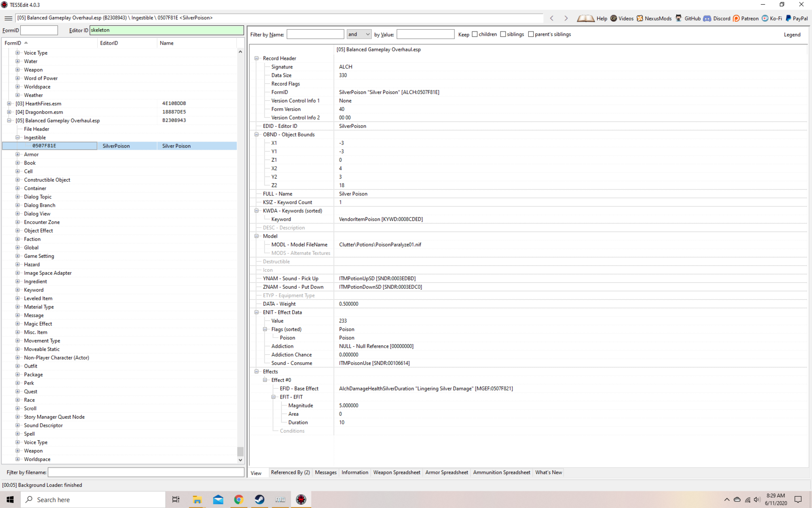Select the 0507F81E SilverPoison record row
Viewport: 812px width, 508px height.
click(119, 146)
